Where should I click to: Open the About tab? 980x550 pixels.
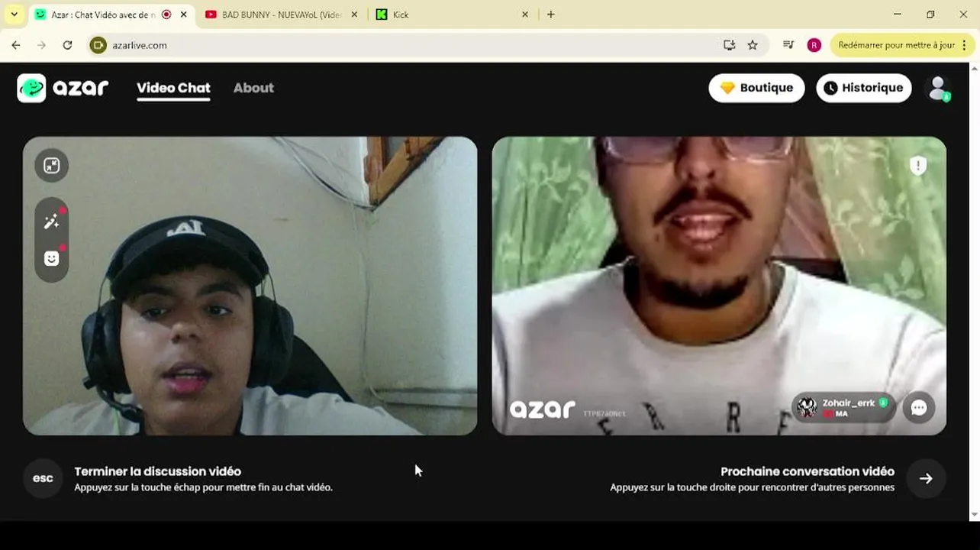click(x=253, y=88)
